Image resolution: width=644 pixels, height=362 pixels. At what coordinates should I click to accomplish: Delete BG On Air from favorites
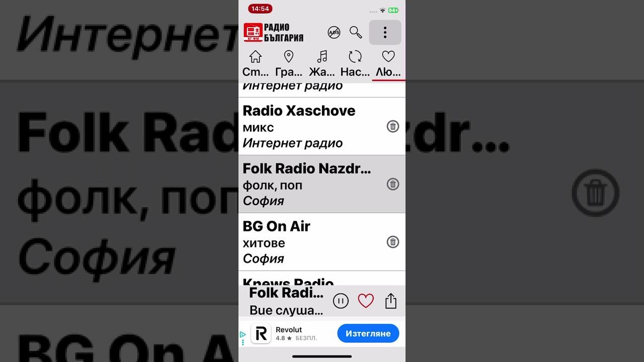[392, 242]
